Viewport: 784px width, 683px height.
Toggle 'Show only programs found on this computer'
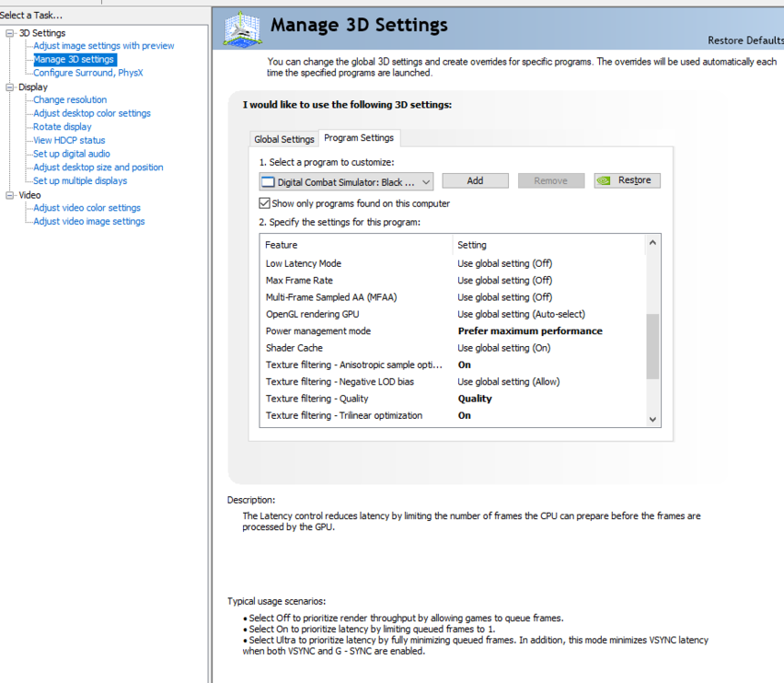pos(265,203)
